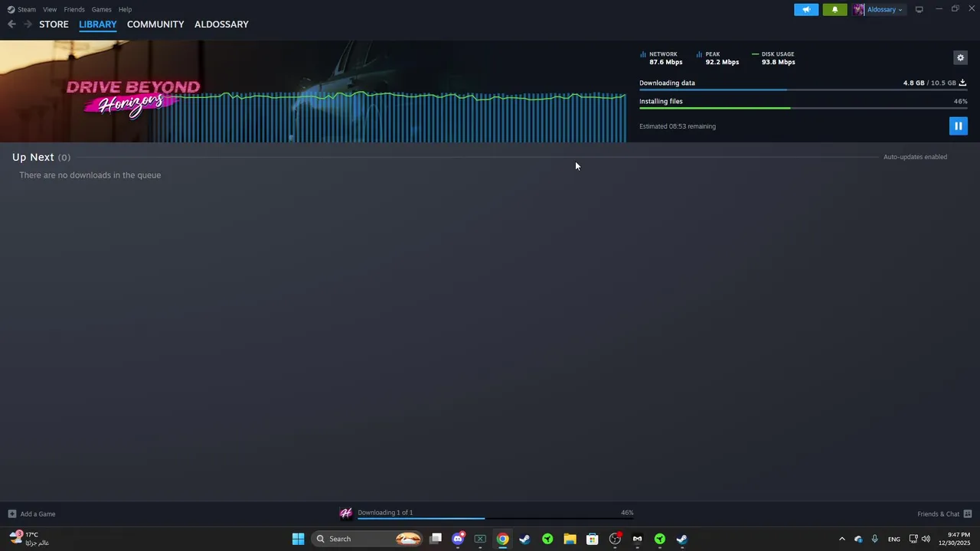Open the volume tray icon
The height and width of the screenshot is (551, 980).
[926, 539]
